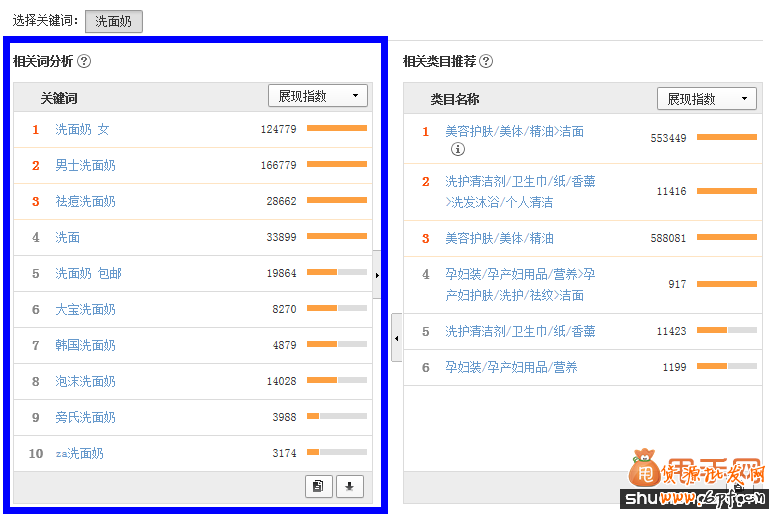The image size is (775, 519).
Task: Open category 洗护清洁剂/卫生巾/纸/香薰 in row 5
Action: click(520, 331)
